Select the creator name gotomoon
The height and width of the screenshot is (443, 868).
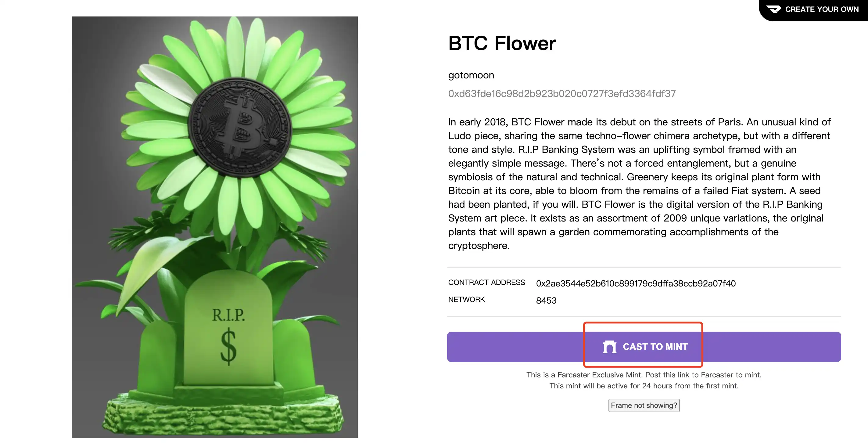(471, 75)
